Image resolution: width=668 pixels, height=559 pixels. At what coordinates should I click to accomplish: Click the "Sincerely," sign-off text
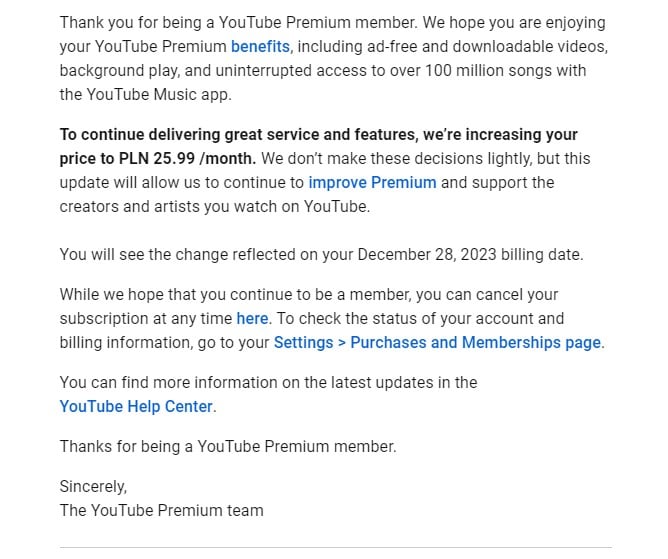click(93, 486)
